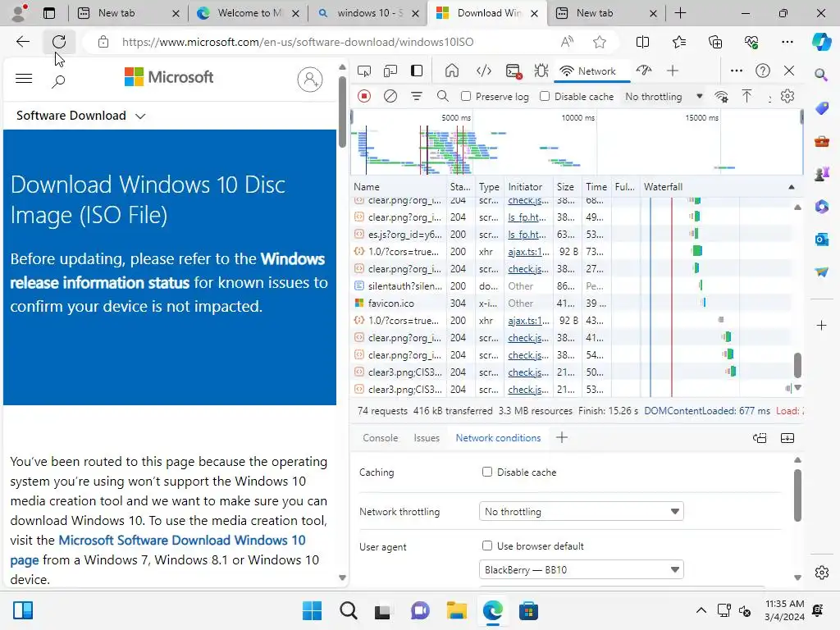Show hidden system tray icons chevron
840x630 pixels.
701,610
